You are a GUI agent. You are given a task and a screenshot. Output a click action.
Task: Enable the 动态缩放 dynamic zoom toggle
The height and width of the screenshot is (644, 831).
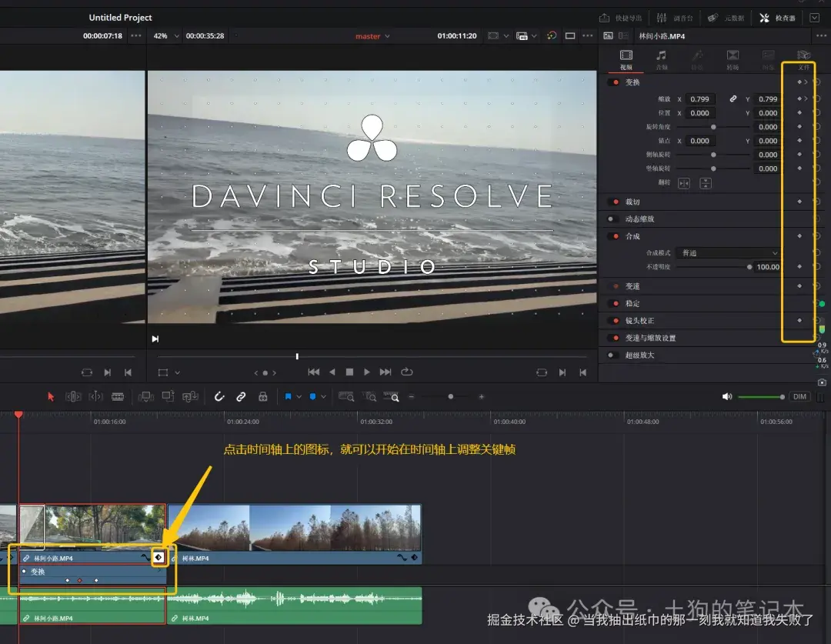(x=613, y=219)
